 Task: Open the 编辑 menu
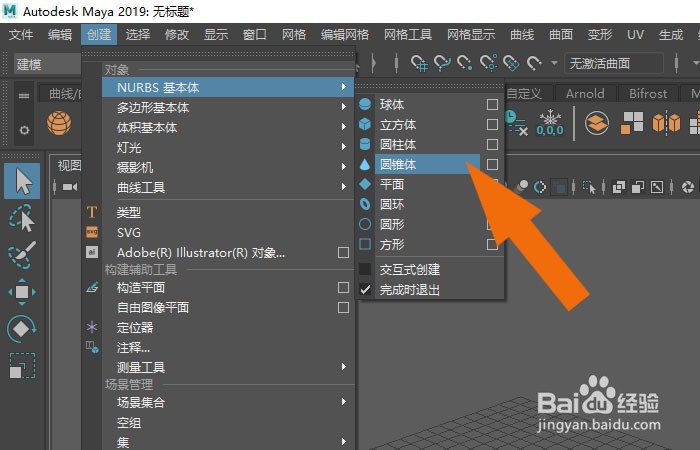60,34
